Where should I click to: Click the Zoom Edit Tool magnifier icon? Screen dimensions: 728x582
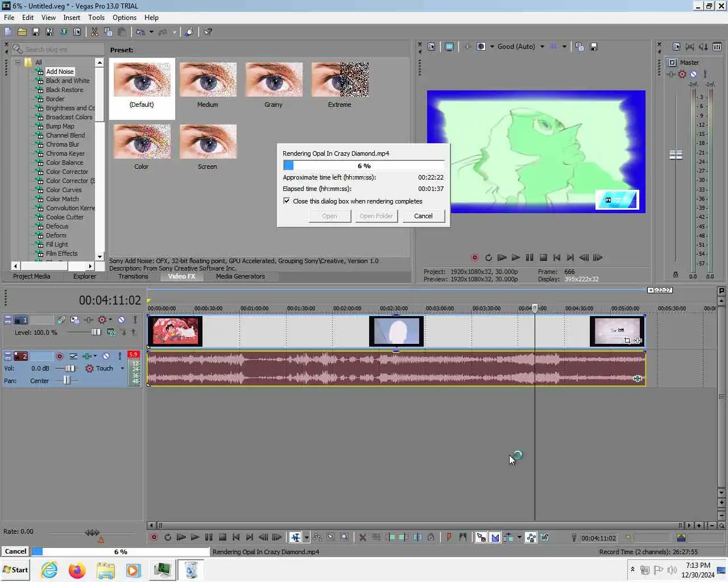click(x=345, y=537)
